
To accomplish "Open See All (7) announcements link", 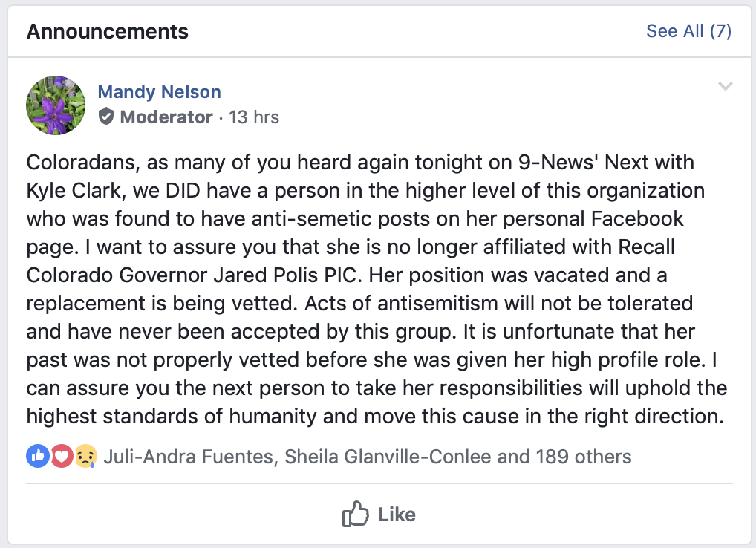I will pos(688,31).
